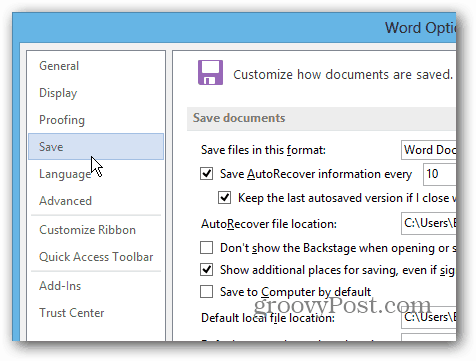
Task: Click the Customize how documents are saved text
Action: click(343, 75)
